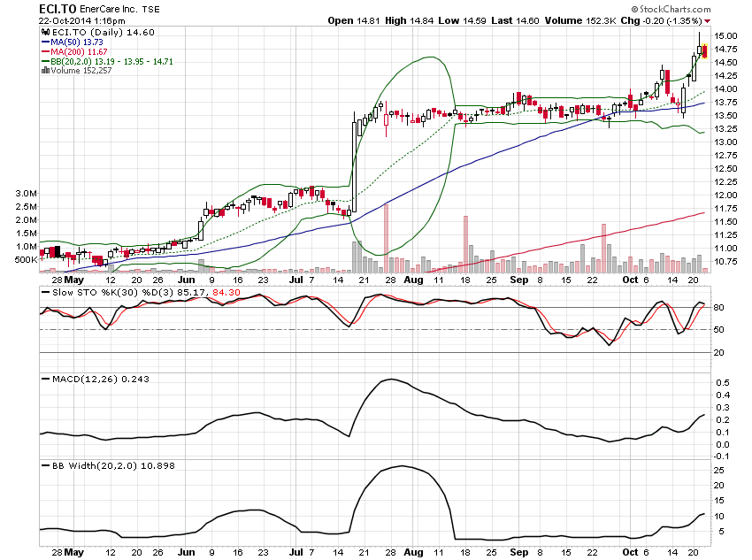Image resolution: width=752 pixels, height=560 pixels.
Task: Click the Oct label on bottom date axis
Action: coord(630,552)
